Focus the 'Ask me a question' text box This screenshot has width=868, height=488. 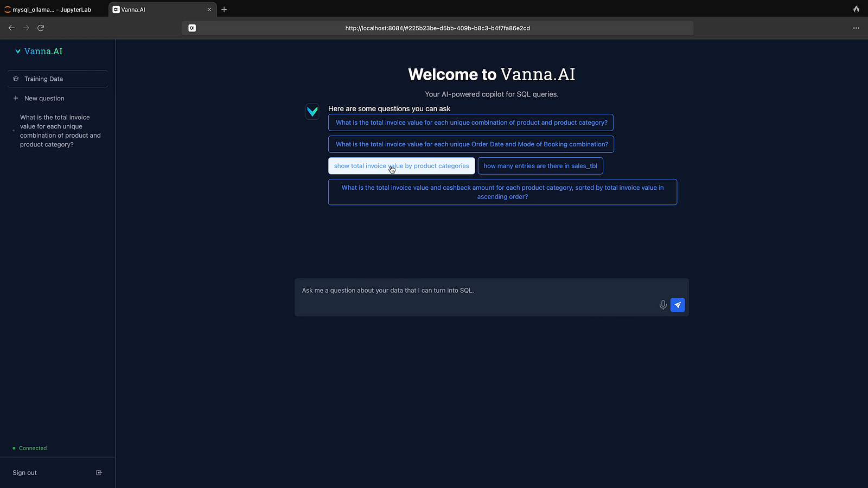click(477, 291)
